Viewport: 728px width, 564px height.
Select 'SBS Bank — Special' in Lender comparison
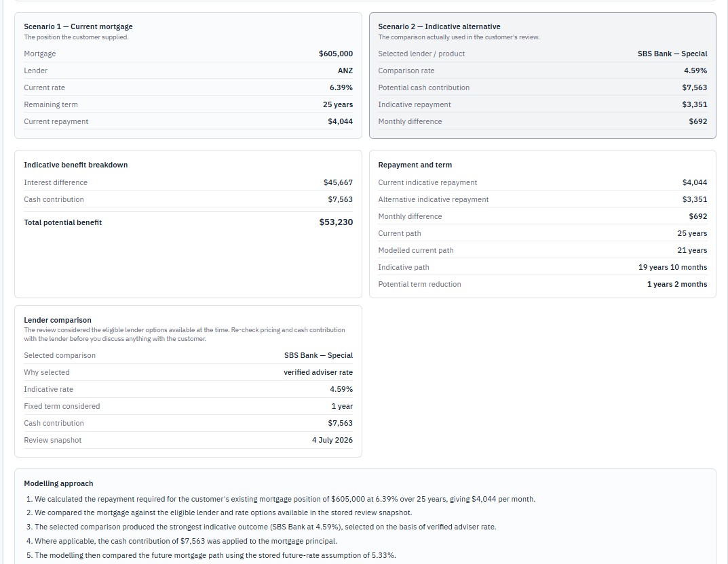pyautogui.click(x=318, y=355)
